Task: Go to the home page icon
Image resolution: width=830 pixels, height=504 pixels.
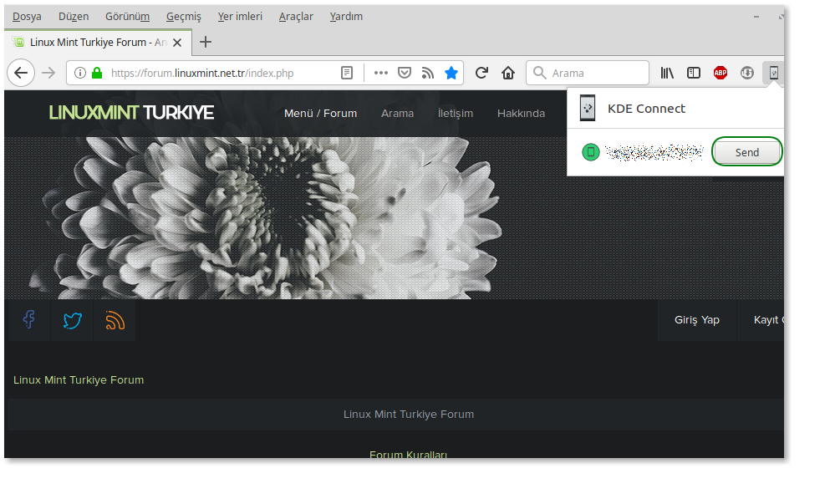Action: tap(508, 73)
